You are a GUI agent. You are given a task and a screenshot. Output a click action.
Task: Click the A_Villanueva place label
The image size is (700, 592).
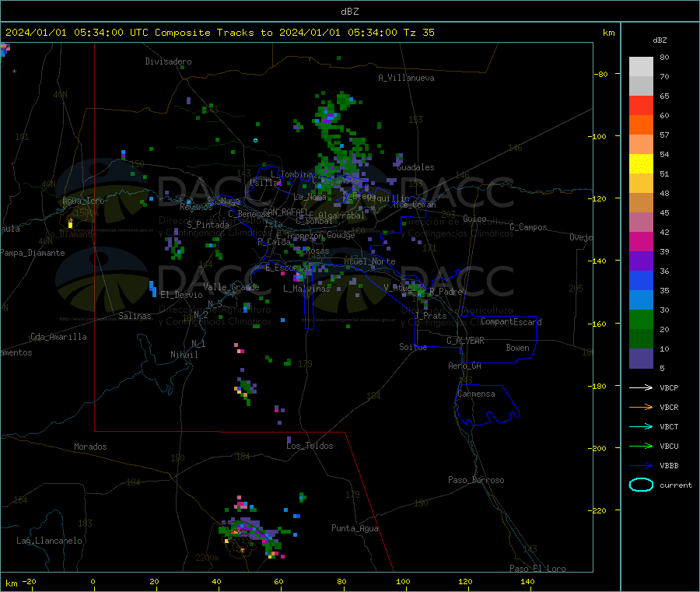[x=406, y=78]
